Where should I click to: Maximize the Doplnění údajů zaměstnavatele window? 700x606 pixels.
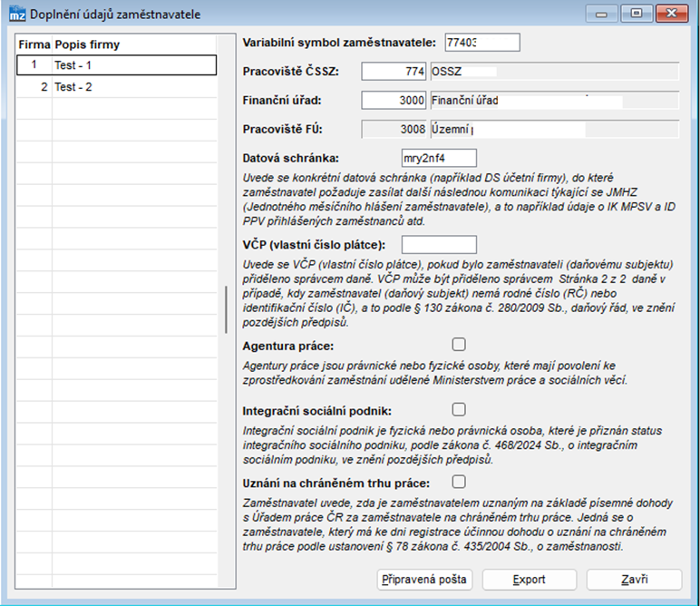[x=637, y=14]
